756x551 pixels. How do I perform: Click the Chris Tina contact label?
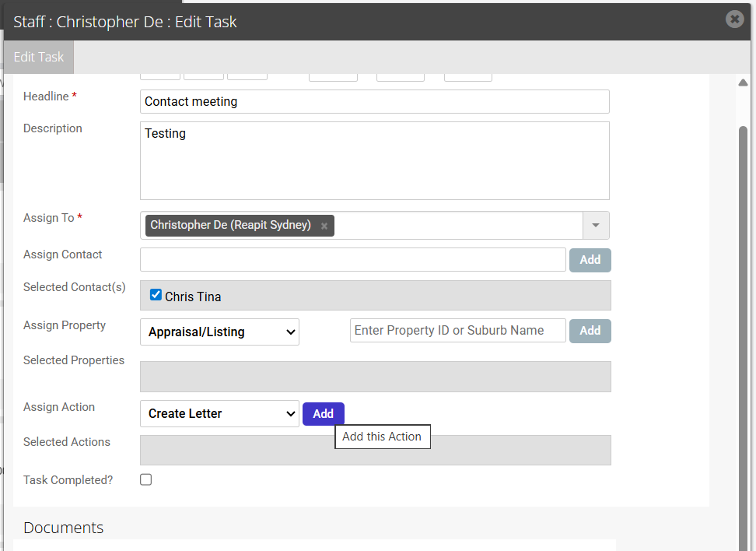pos(193,297)
